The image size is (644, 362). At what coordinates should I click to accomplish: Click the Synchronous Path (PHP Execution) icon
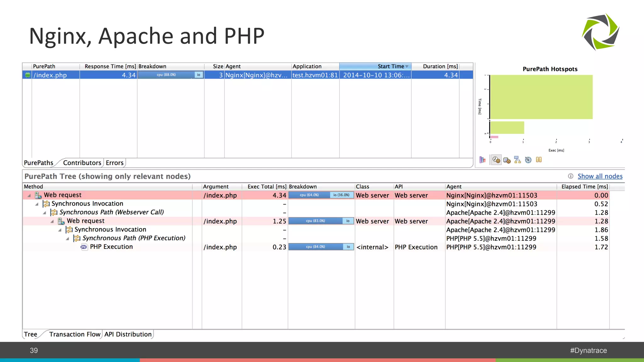(77, 238)
